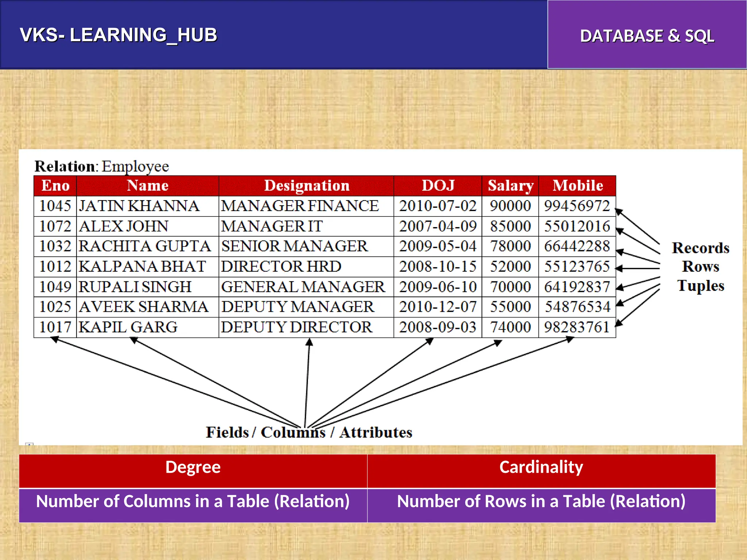The width and height of the screenshot is (747, 560).
Task: Click mobile number 64192837
Action: coord(577,287)
